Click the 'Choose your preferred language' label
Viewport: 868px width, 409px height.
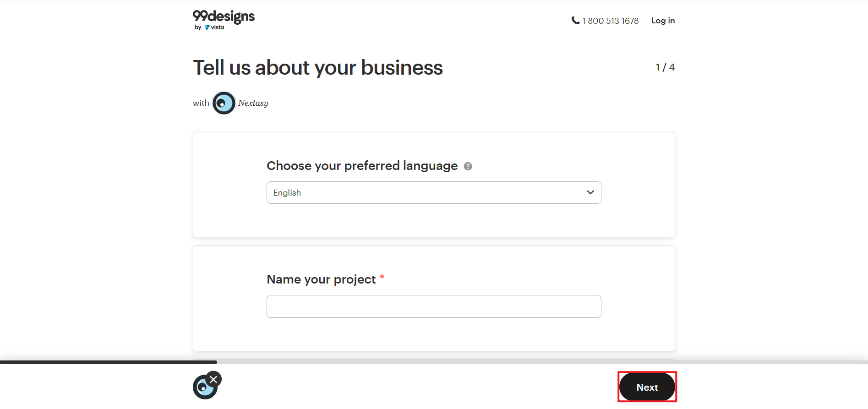click(362, 166)
